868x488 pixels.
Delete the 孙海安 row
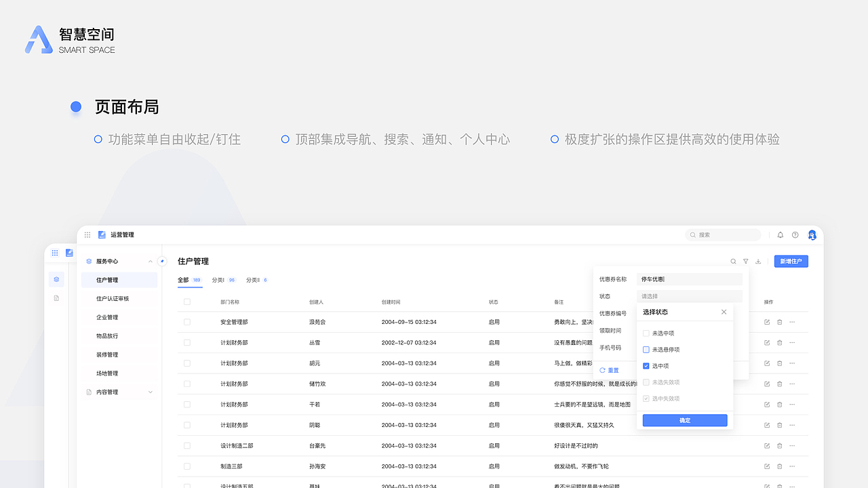click(x=779, y=466)
